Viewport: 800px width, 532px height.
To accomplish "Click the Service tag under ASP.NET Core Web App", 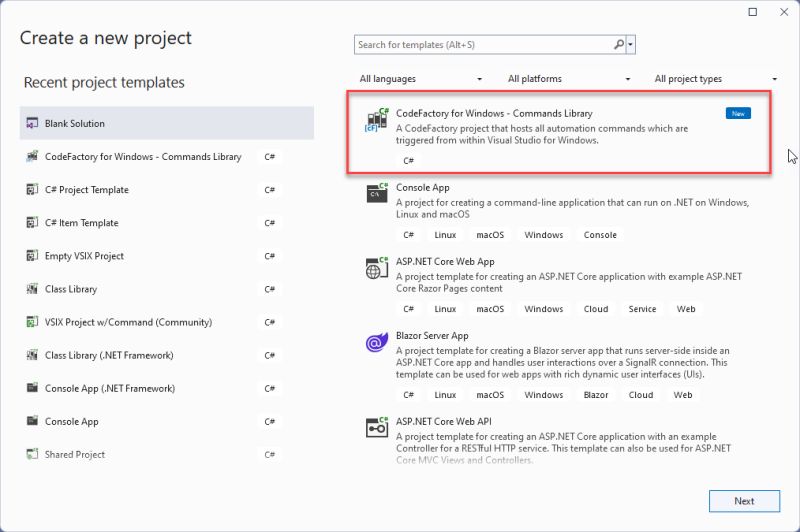I will pyautogui.click(x=642, y=309).
